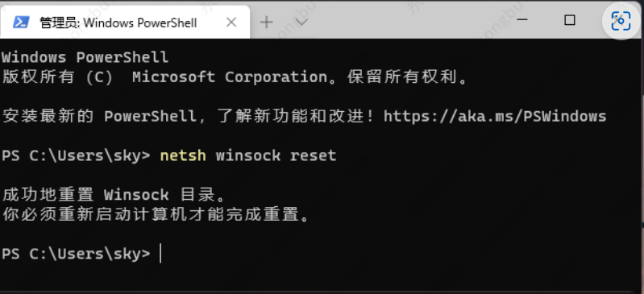This screenshot has width=644, height=294.
Task: Click the Microsoft Corporation copyright line
Action: click(235, 77)
